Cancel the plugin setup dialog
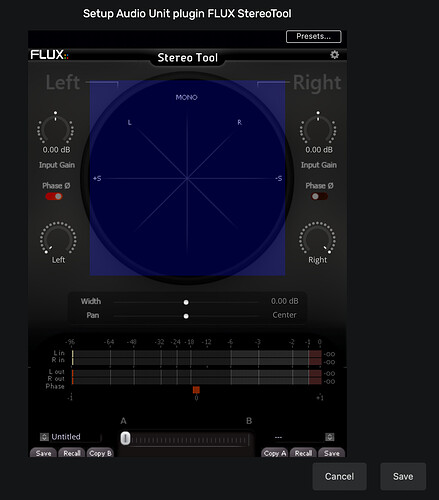Image resolution: width=439 pixels, height=500 pixels. [339, 476]
